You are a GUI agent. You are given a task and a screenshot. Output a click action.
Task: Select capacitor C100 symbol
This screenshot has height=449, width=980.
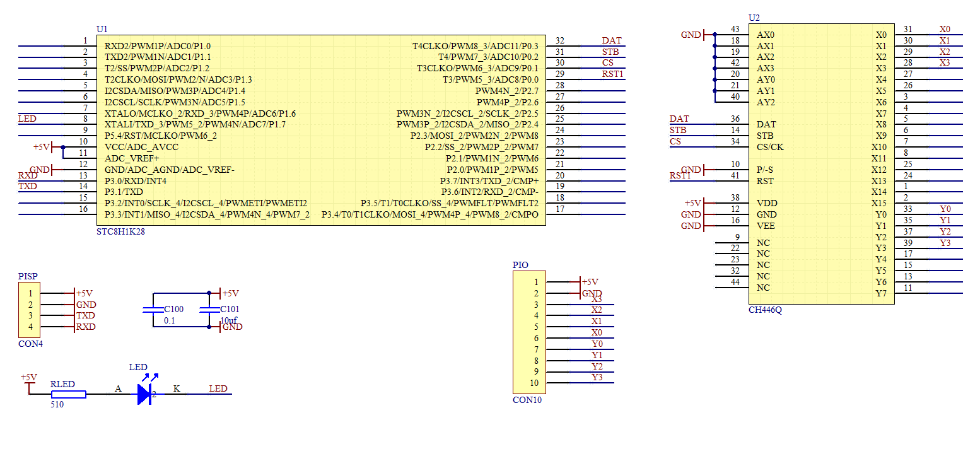point(153,310)
